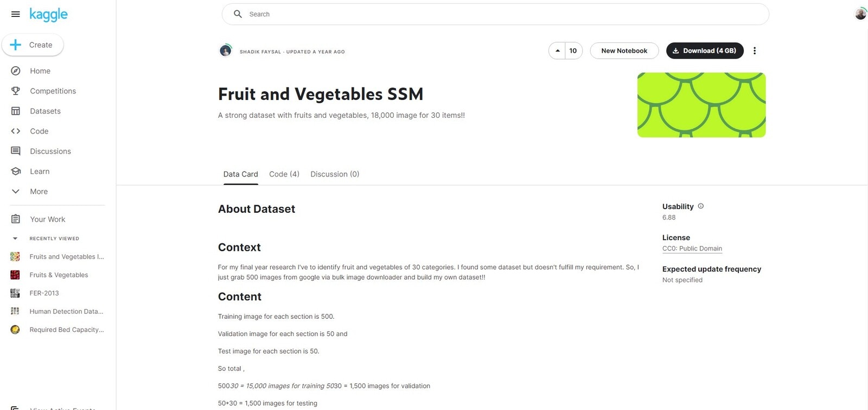The width and height of the screenshot is (868, 410).
Task: Collapse the Recently Viewed list
Action: pos(15,238)
